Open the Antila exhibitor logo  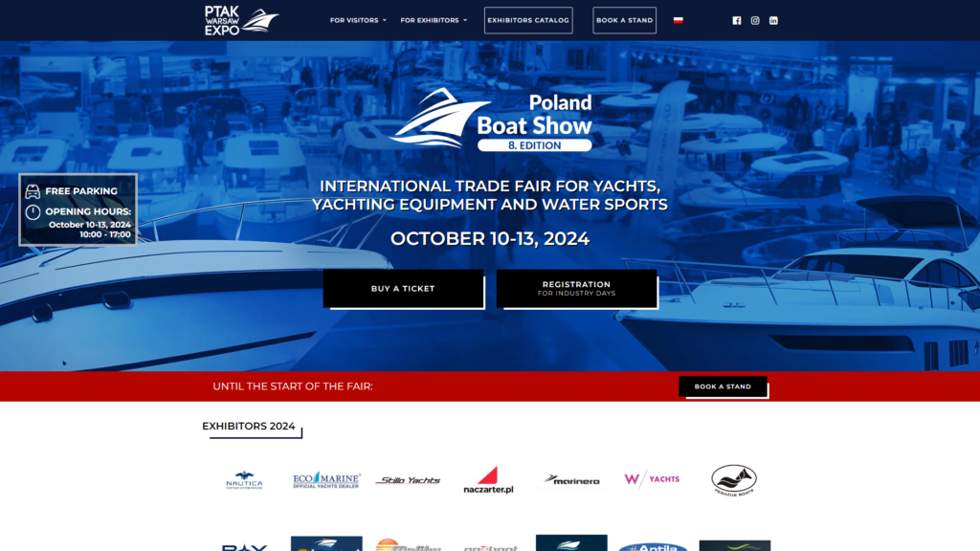(x=653, y=546)
